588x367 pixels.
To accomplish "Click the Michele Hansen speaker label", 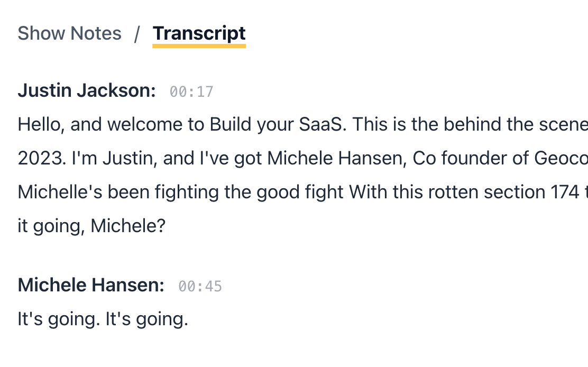I will 91,286.
